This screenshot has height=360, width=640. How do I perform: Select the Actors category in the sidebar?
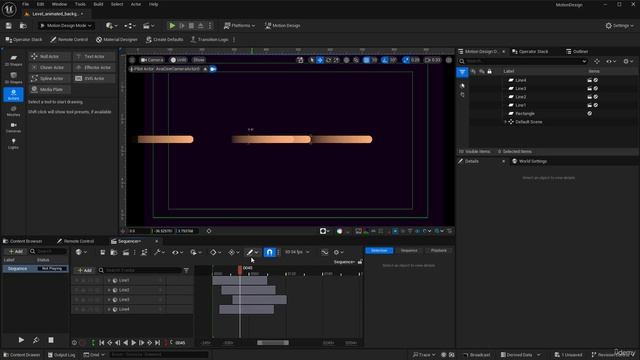click(13, 95)
